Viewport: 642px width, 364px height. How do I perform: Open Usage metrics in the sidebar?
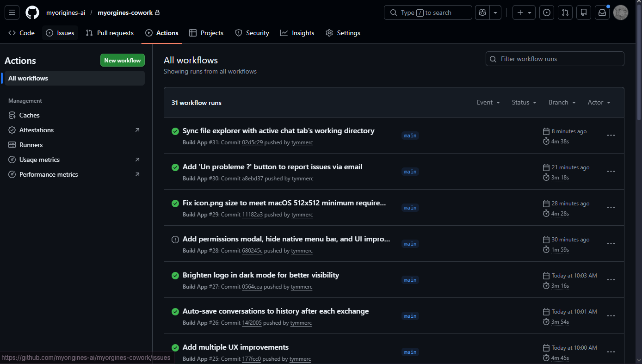click(x=74, y=160)
